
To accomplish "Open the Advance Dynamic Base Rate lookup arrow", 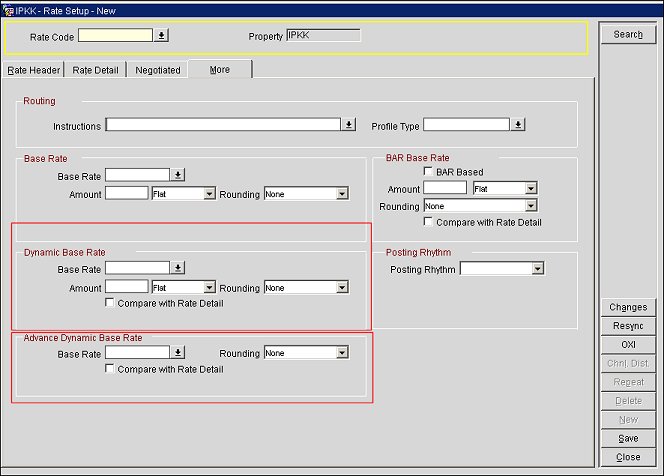I will click(177, 353).
